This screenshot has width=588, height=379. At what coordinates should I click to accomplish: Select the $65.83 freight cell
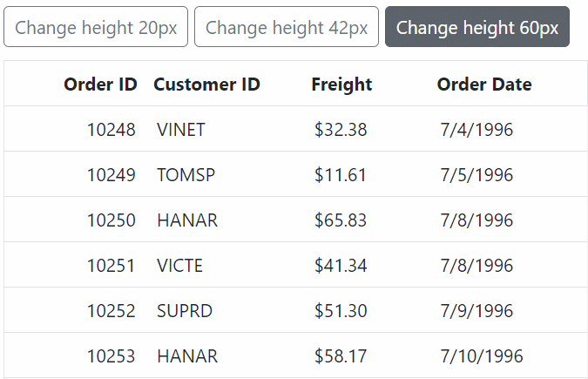tap(341, 220)
